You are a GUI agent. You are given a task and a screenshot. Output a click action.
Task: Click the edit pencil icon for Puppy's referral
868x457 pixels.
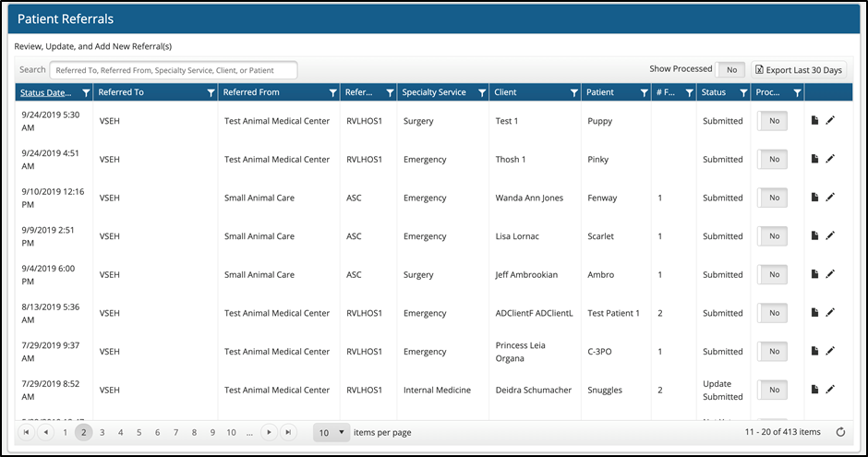(830, 121)
